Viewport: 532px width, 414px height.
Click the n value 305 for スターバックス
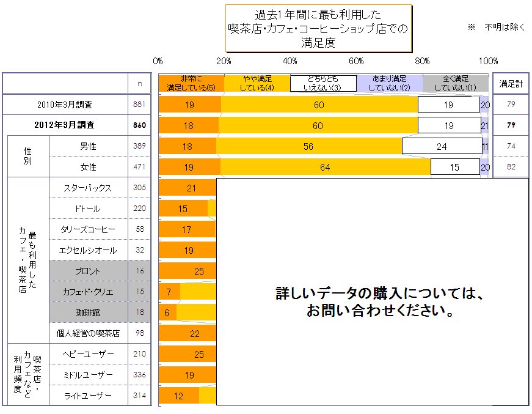pyautogui.click(x=139, y=188)
